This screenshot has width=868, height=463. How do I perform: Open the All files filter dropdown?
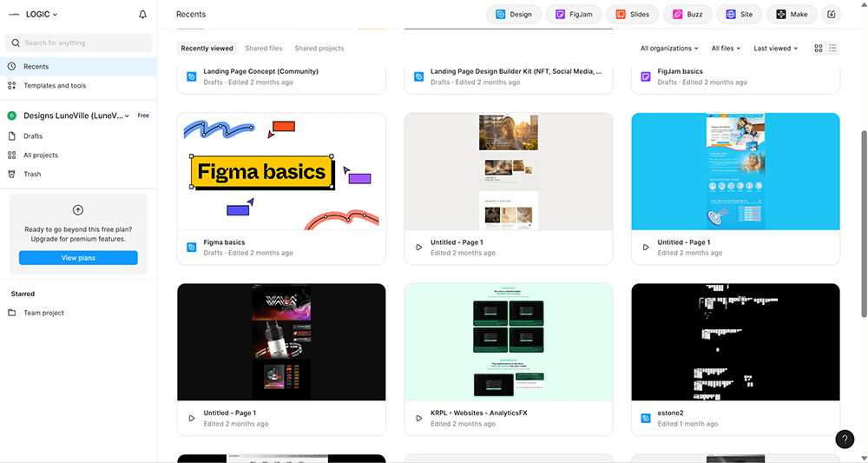[x=726, y=48]
